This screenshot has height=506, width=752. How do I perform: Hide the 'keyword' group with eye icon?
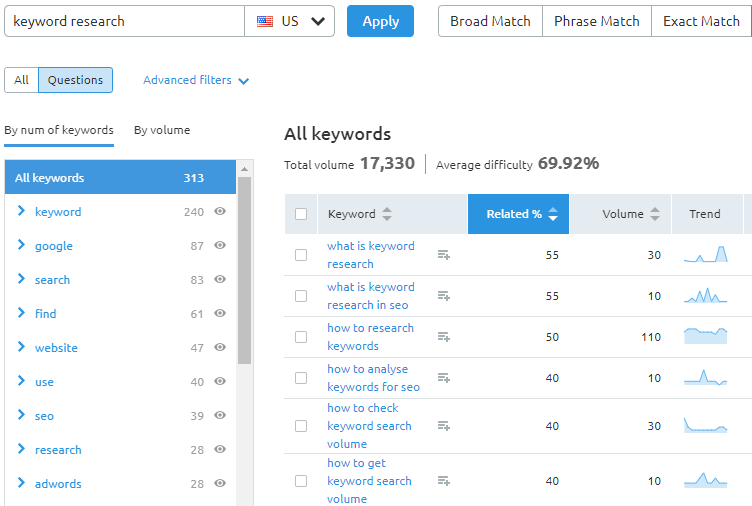[220, 212]
